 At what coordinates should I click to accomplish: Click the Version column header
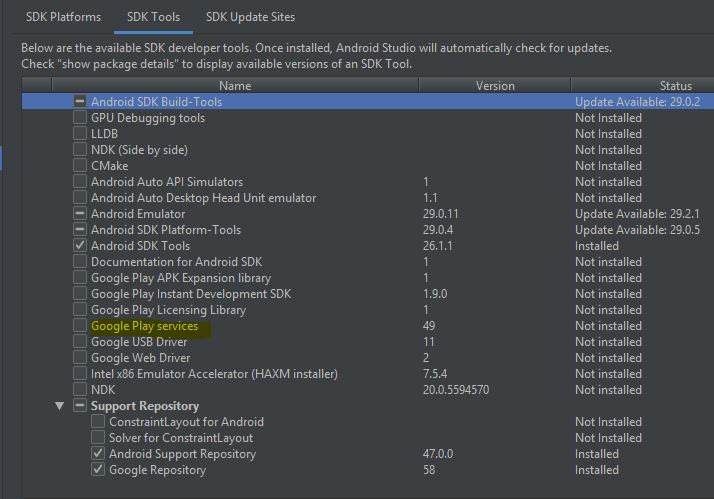tap(494, 86)
